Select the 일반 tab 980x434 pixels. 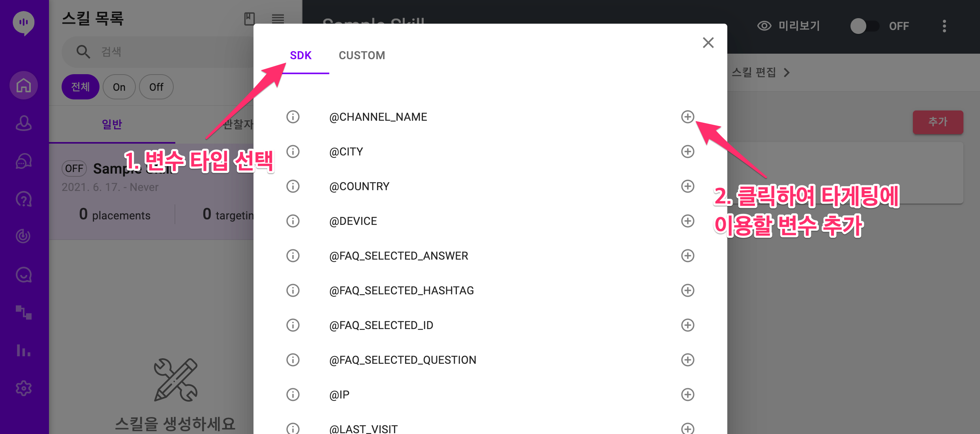112,125
